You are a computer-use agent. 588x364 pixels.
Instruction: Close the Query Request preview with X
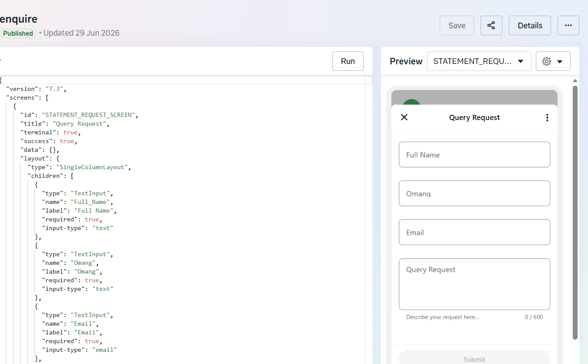point(404,117)
